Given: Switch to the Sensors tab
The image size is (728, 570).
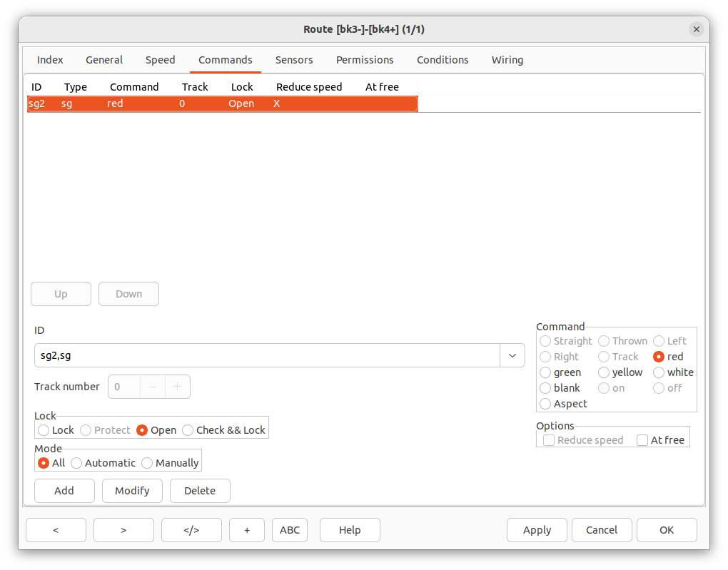Looking at the screenshot, I should click(x=294, y=60).
